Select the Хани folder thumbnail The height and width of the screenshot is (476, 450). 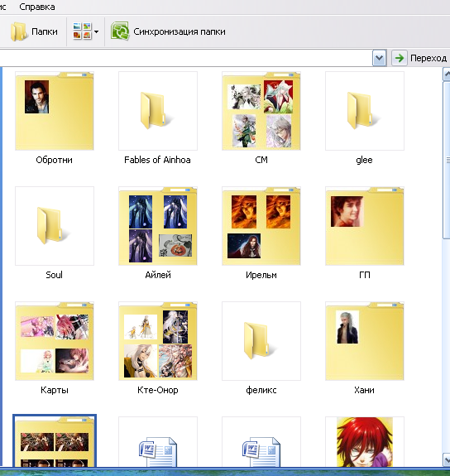tap(365, 341)
